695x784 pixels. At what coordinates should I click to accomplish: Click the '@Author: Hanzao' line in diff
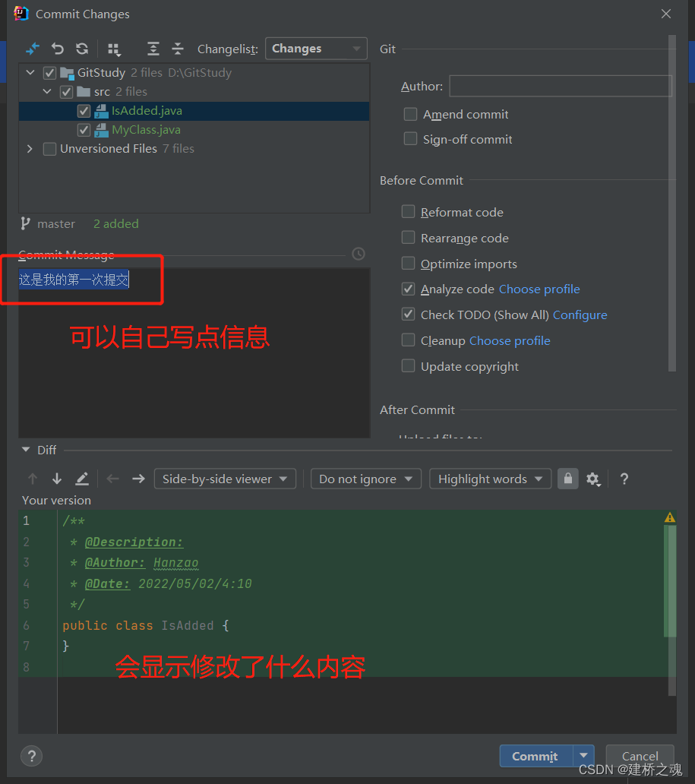point(134,563)
